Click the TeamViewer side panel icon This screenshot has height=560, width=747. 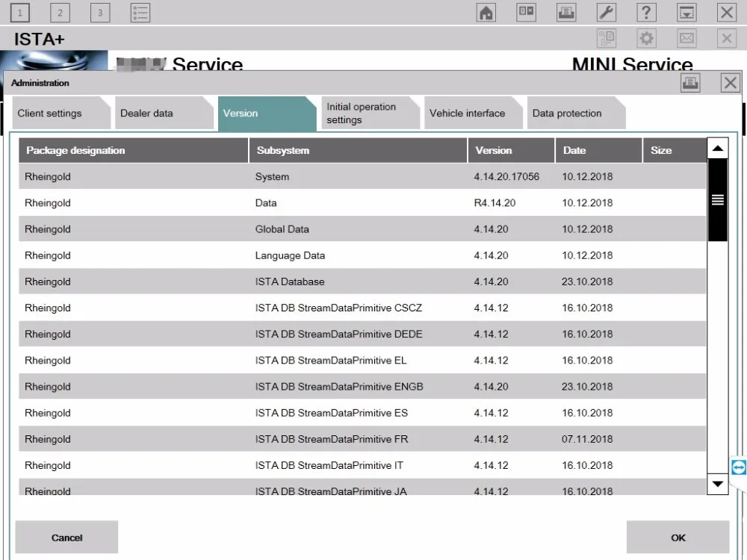739,467
